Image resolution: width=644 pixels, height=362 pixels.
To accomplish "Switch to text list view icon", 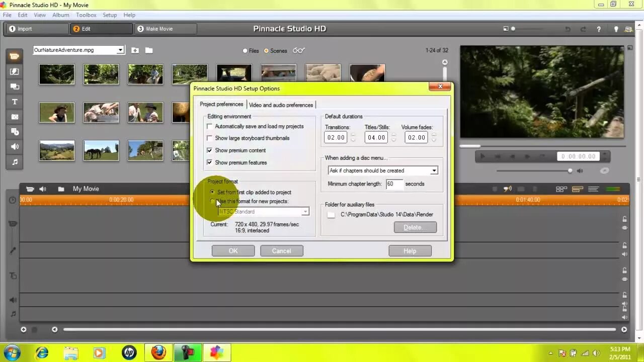I will 593,189.
